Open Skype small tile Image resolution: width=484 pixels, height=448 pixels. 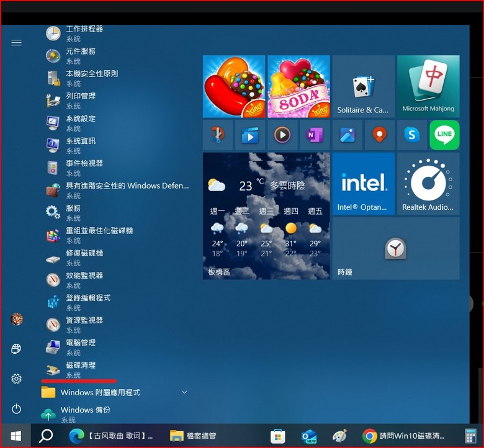pyautogui.click(x=412, y=135)
